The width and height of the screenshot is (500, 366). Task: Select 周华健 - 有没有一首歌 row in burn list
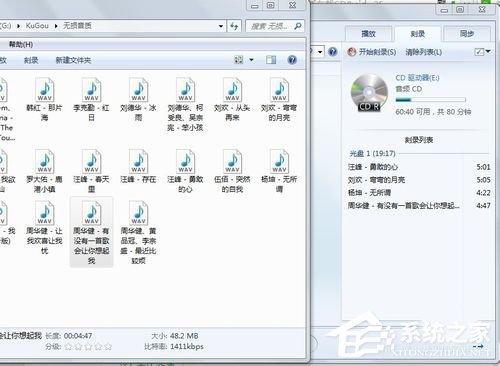click(419, 206)
